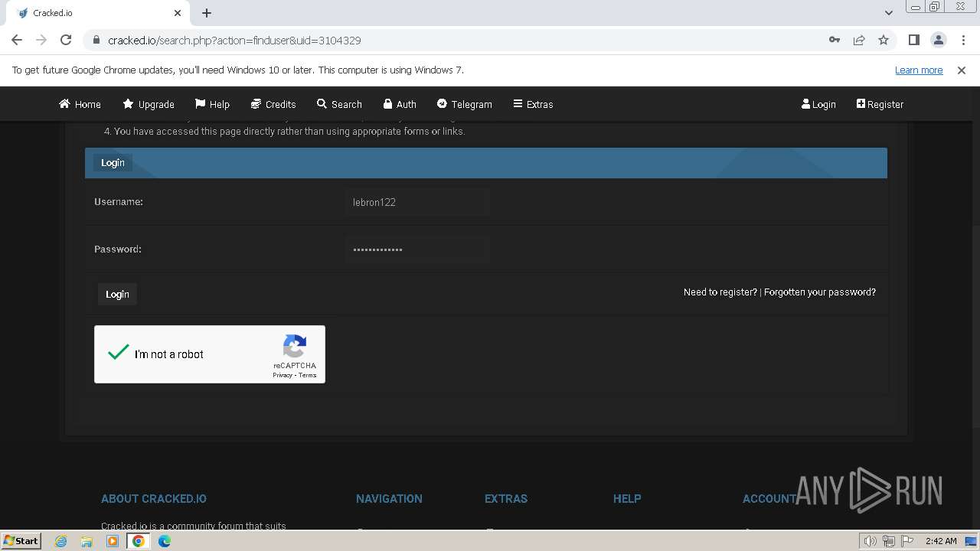
Task: Open the Action Center flag icon
Action: 907,541
